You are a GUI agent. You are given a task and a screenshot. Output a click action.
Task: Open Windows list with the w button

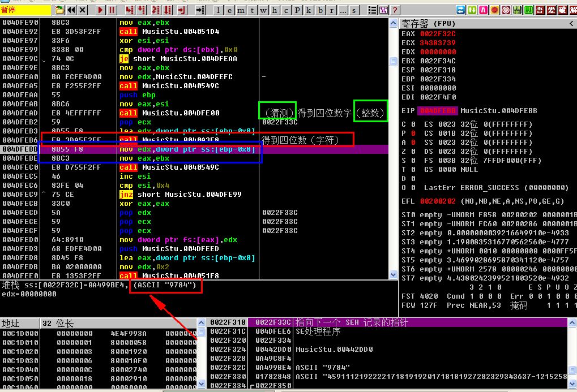[263, 10]
